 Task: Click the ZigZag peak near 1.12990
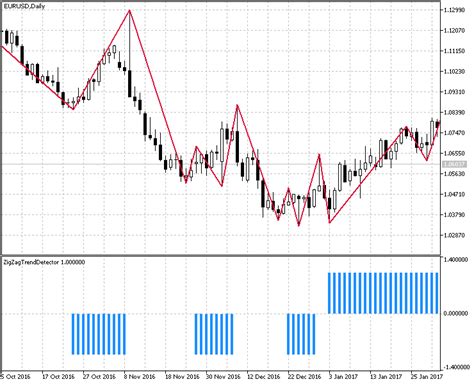point(129,11)
